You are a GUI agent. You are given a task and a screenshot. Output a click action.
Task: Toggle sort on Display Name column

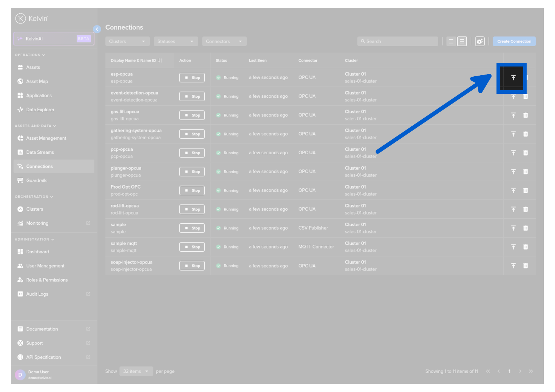[x=160, y=61]
